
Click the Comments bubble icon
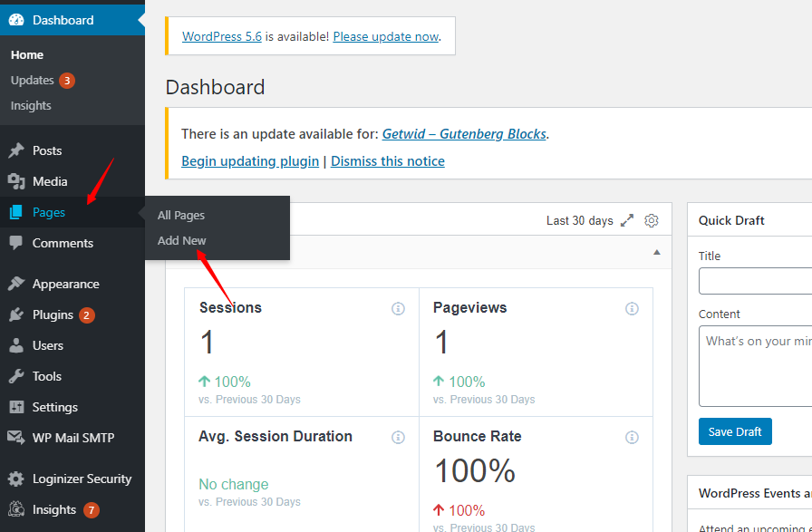(16, 243)
